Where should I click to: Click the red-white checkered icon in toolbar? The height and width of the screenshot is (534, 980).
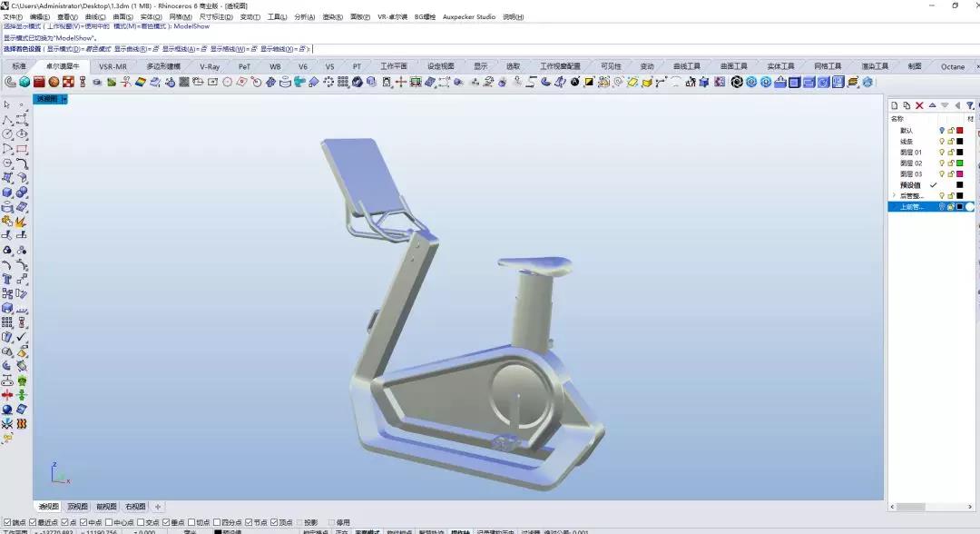68,82
